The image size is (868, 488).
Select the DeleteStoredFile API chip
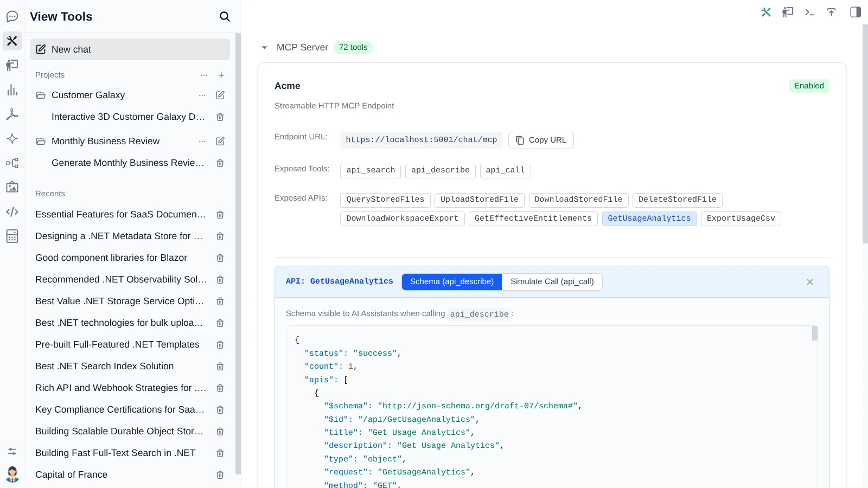pyautogui.click(x=678, y=200)
